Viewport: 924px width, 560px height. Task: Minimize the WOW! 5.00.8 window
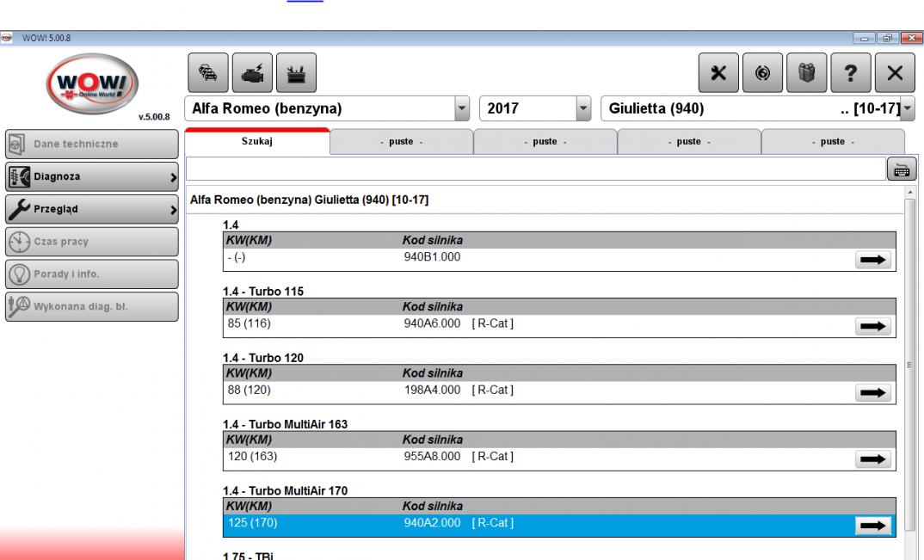pos(865,39)
